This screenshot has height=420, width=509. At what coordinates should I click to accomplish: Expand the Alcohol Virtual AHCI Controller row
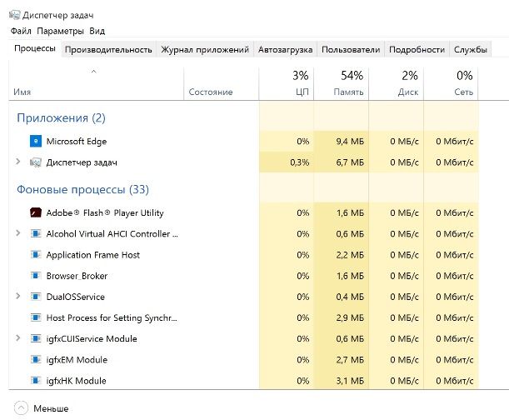point(18,232)
